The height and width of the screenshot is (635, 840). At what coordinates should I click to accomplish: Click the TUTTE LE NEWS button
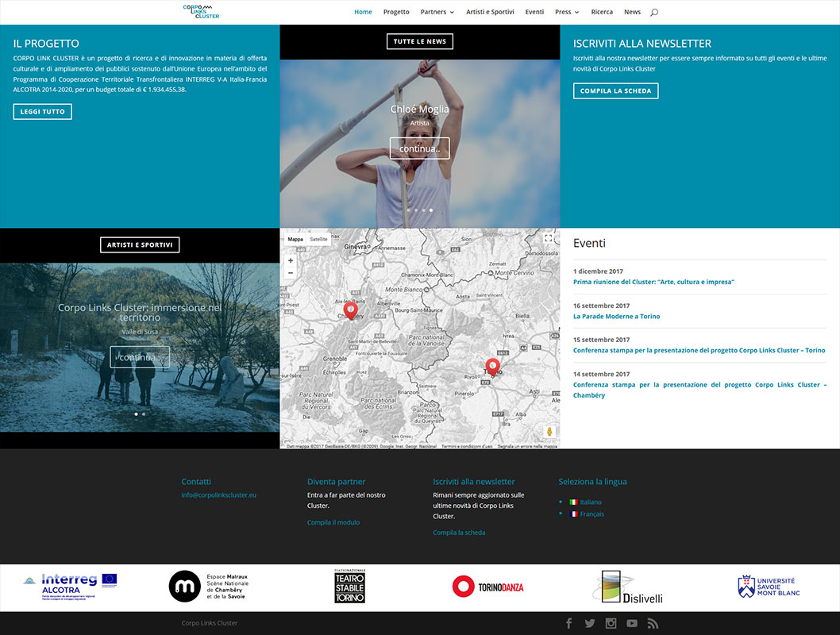point(419,41)
